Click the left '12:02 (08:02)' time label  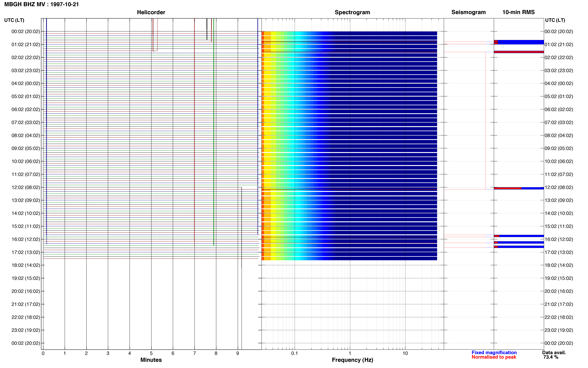[x=26, y=187]
